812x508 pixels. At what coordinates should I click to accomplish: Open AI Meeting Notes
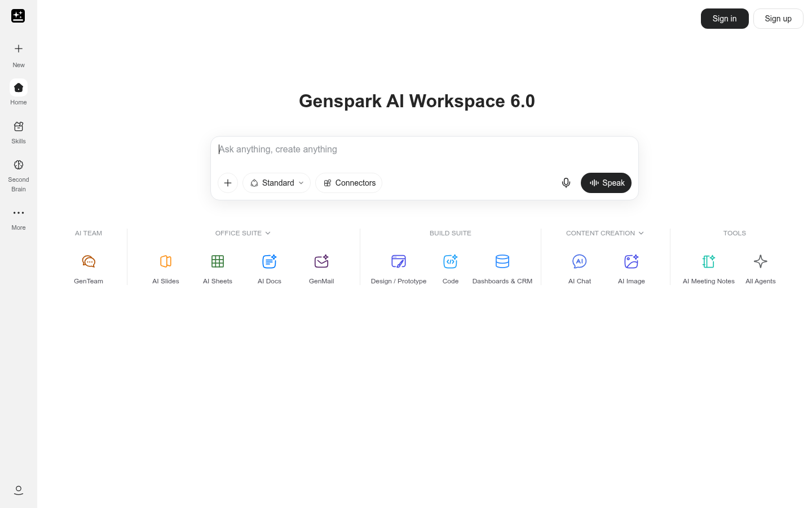(709, 269)
